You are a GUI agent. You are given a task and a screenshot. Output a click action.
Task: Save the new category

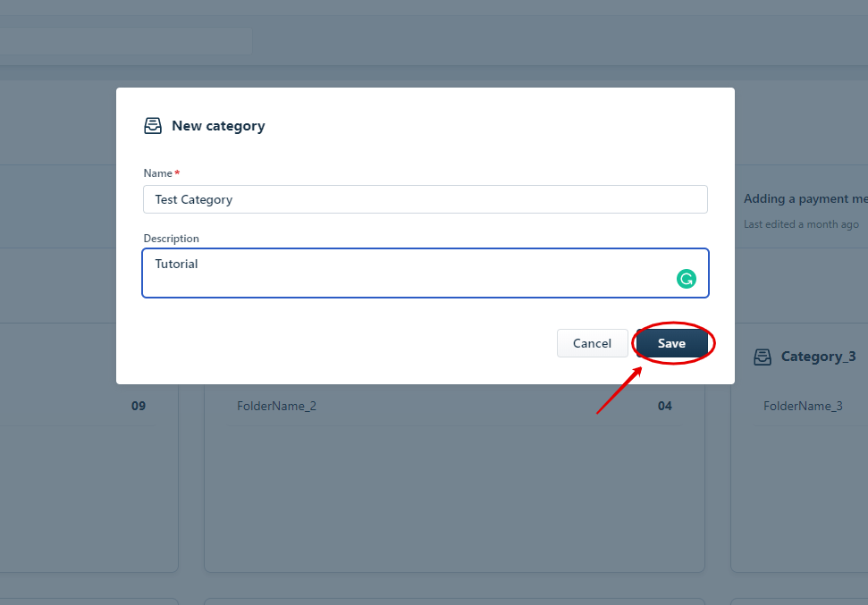[x=671, y=343]
